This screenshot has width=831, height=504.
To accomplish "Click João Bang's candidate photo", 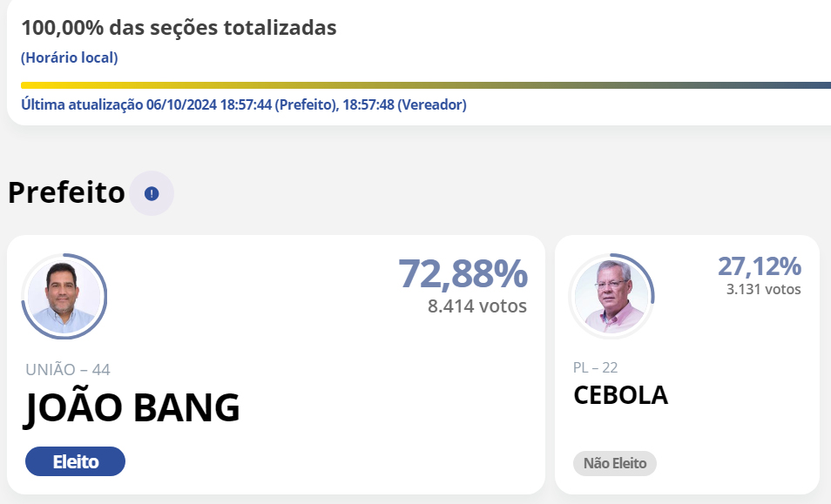I will tap(63, 296).
